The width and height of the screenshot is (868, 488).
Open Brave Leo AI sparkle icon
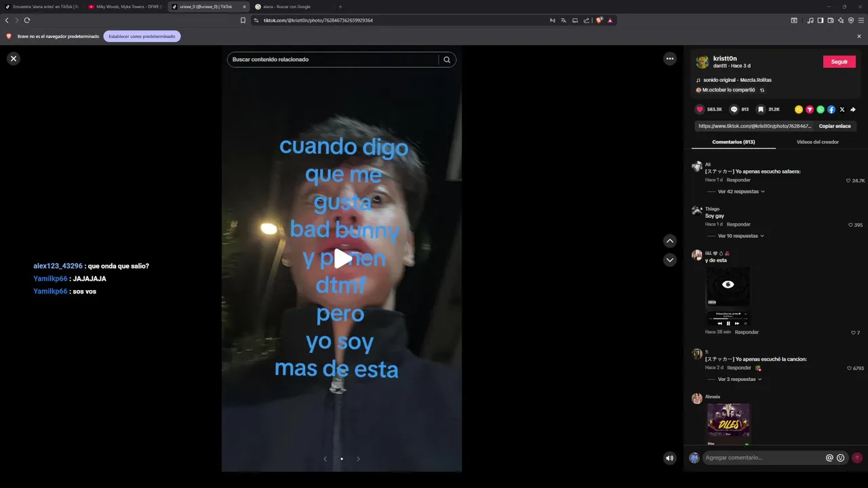841,20
